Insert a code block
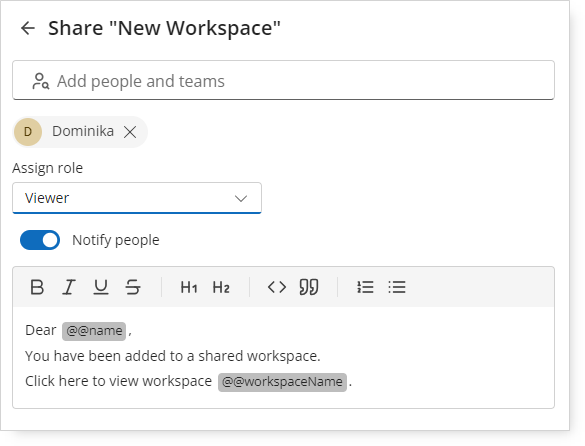 point(277,287)
